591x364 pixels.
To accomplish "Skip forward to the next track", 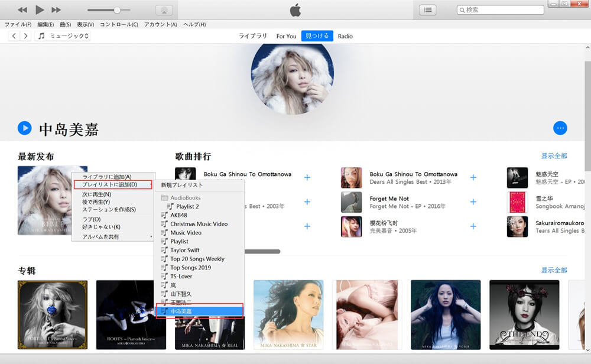I will pyautogui.click(x=56, y=10).
